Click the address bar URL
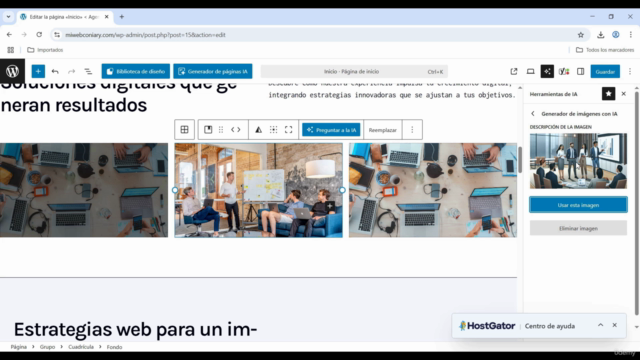Image resolution: width=640 pixels, height=360 pixels. (145, 35)
